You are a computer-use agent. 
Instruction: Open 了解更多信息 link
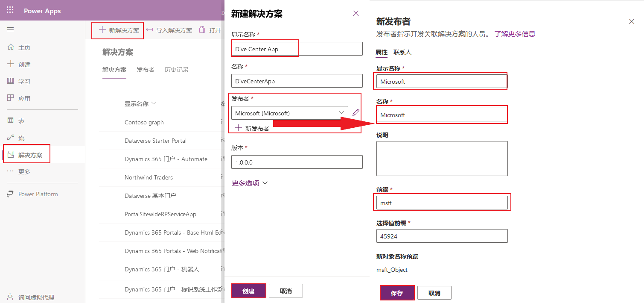[x=515, y=34]
